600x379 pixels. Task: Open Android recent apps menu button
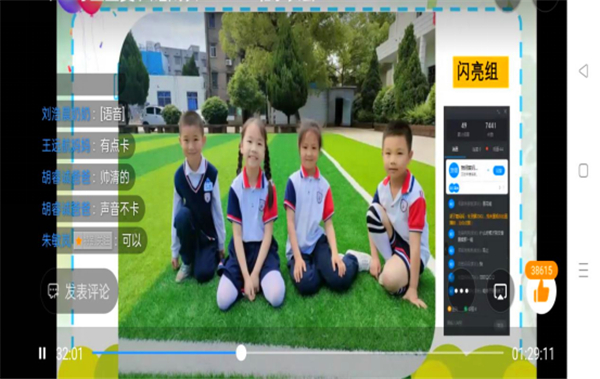point(583,270)
